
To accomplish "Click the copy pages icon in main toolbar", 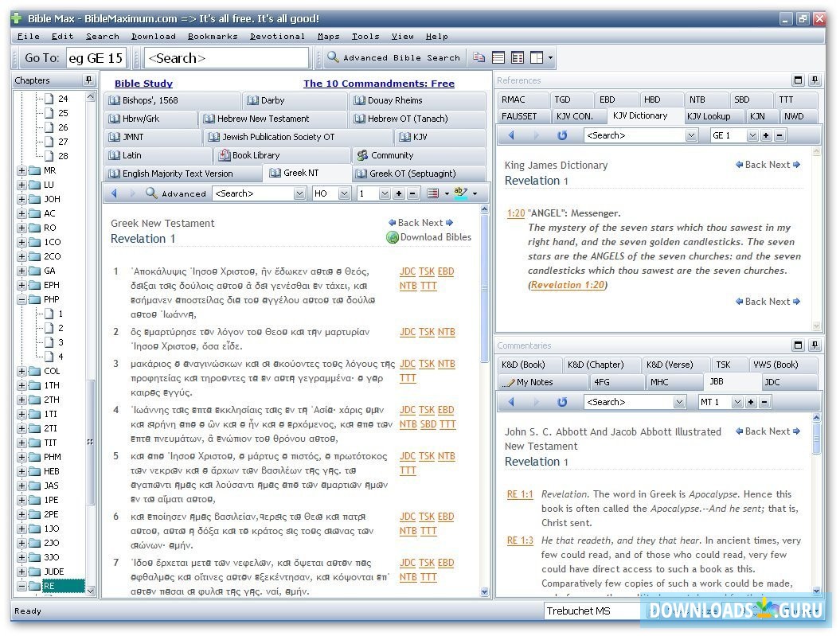I will (479, 57).
